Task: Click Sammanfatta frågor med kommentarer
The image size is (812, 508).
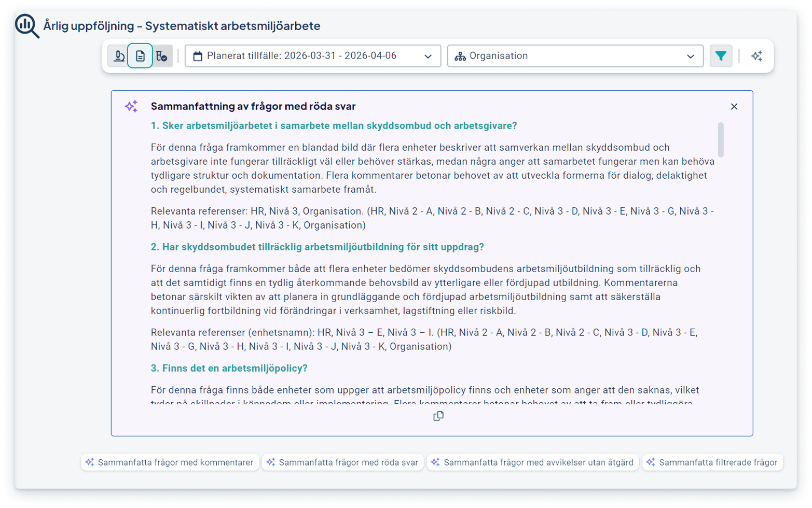Action: coord(170,462)
